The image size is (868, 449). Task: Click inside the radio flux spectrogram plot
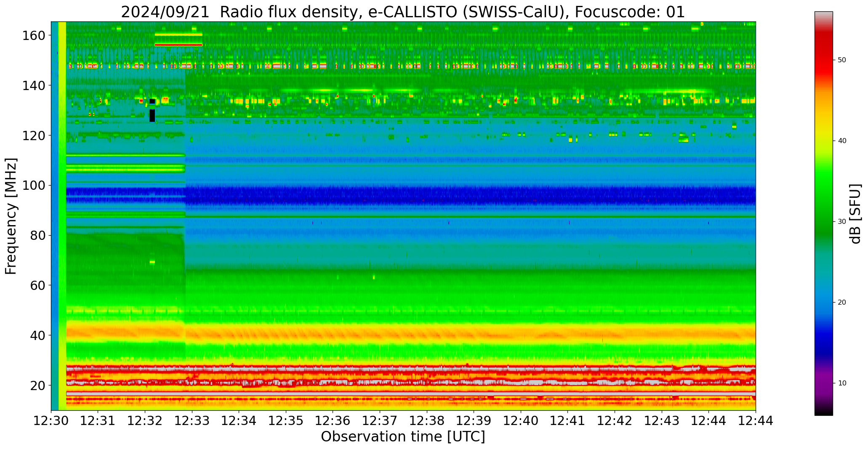pyautogui.click(x=403, y=216)
